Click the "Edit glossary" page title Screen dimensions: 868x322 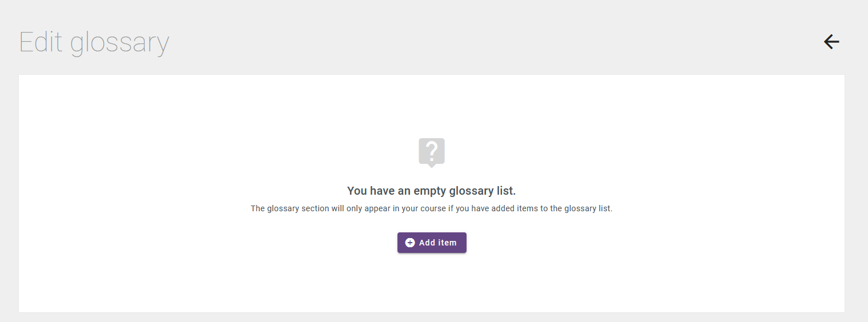point(94,43)
